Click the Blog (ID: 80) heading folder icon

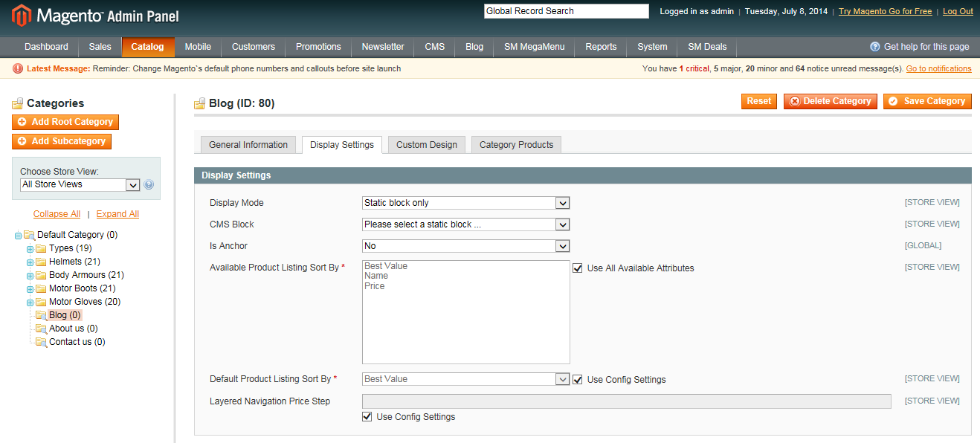pos(199,104)
